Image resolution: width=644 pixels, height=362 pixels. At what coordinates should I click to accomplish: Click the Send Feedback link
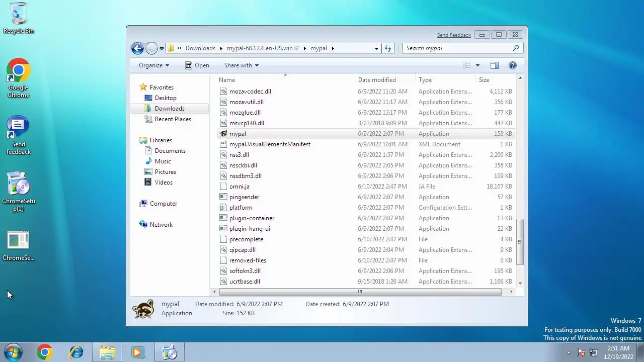tap(454, 35)
